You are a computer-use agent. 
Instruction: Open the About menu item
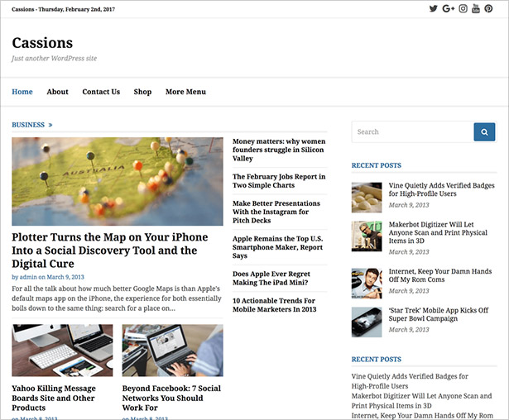click(57, 92)
